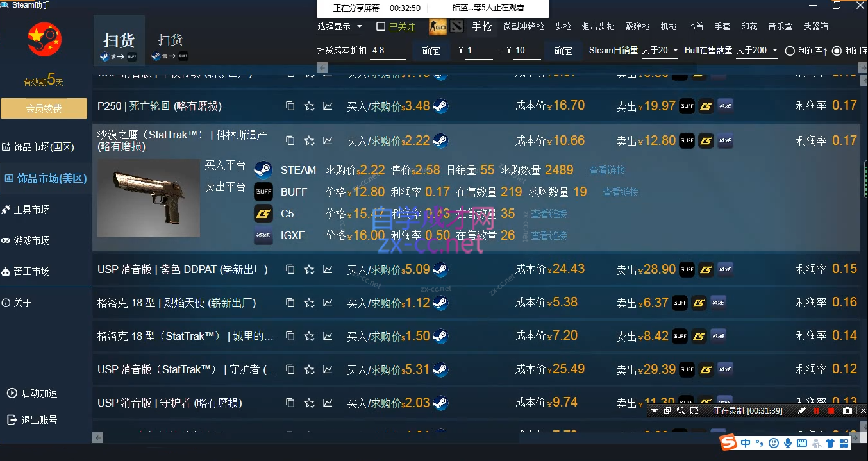
Task: Click 退出账号 to log out
Action: pos(32,420)
